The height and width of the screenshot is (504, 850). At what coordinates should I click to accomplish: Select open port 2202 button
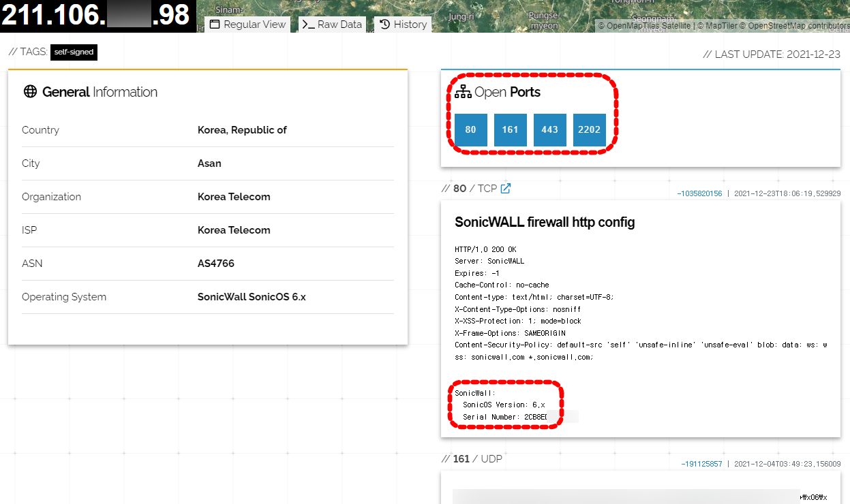click(x=590, y=130)
